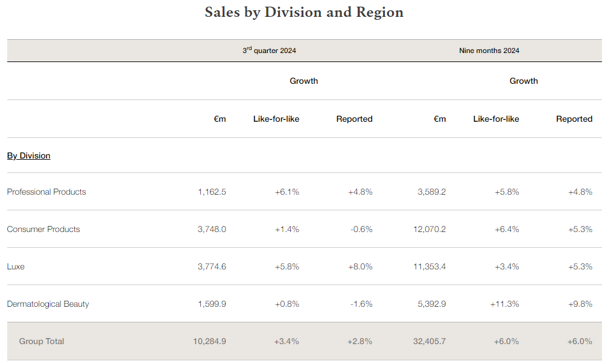
Task: Click the Consumer Products value 3,748.0
Action: click(x=212, y=229)
